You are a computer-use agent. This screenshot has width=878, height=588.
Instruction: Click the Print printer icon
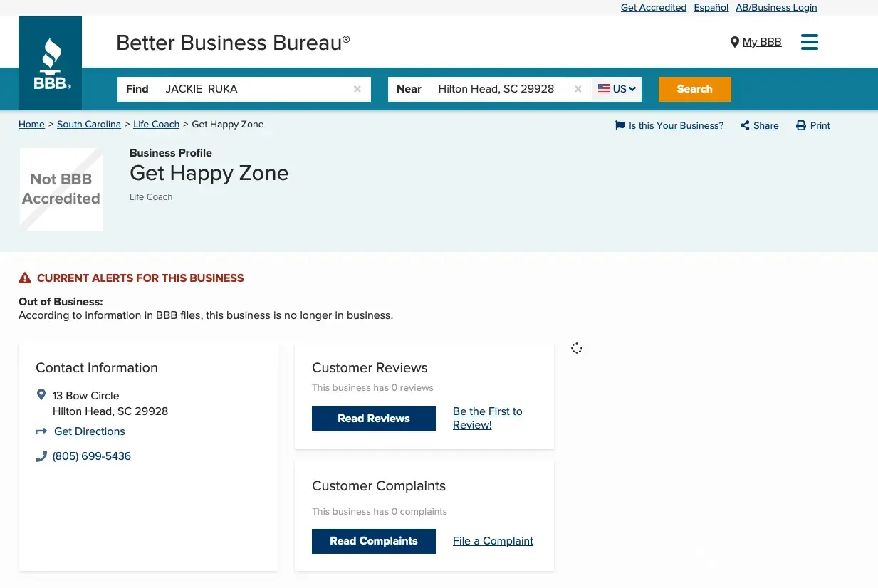pos(801,126)
